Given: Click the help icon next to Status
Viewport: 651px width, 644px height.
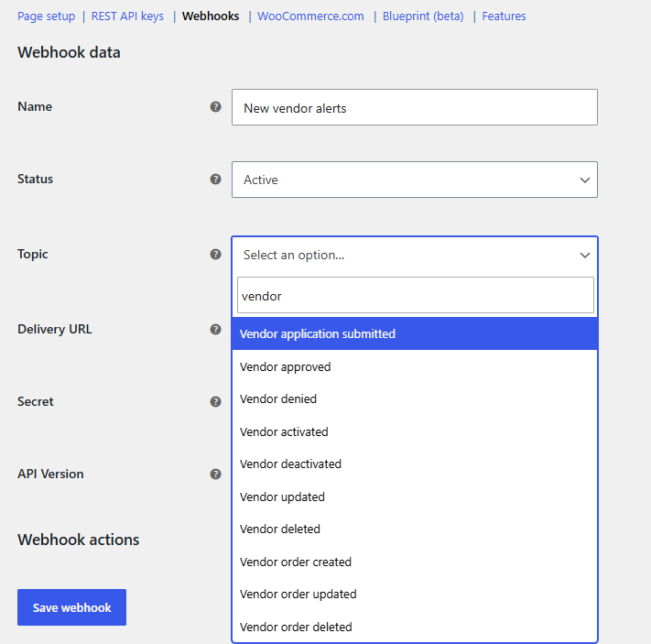Looking at the screenshot, I should [215, 179].
